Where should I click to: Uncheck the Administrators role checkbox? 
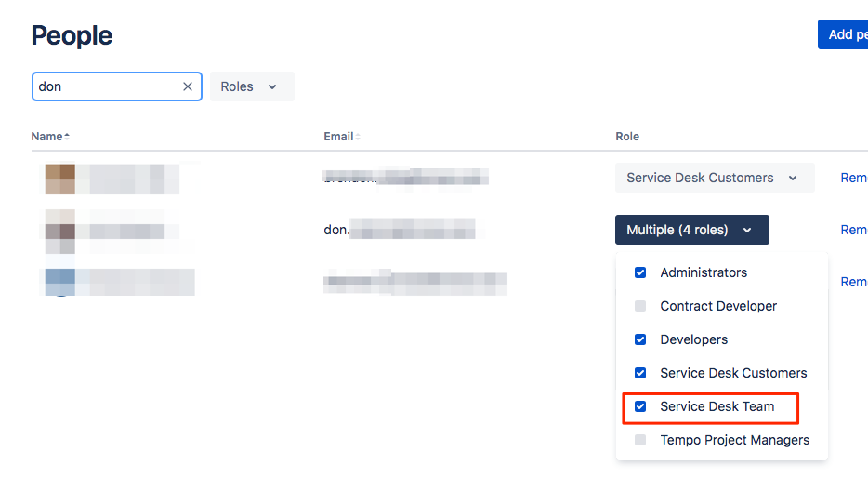[x=640, y=272]
